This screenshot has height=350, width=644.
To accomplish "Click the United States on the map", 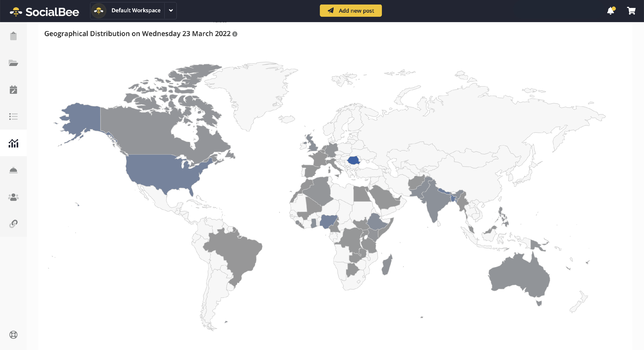I will 163,173.
